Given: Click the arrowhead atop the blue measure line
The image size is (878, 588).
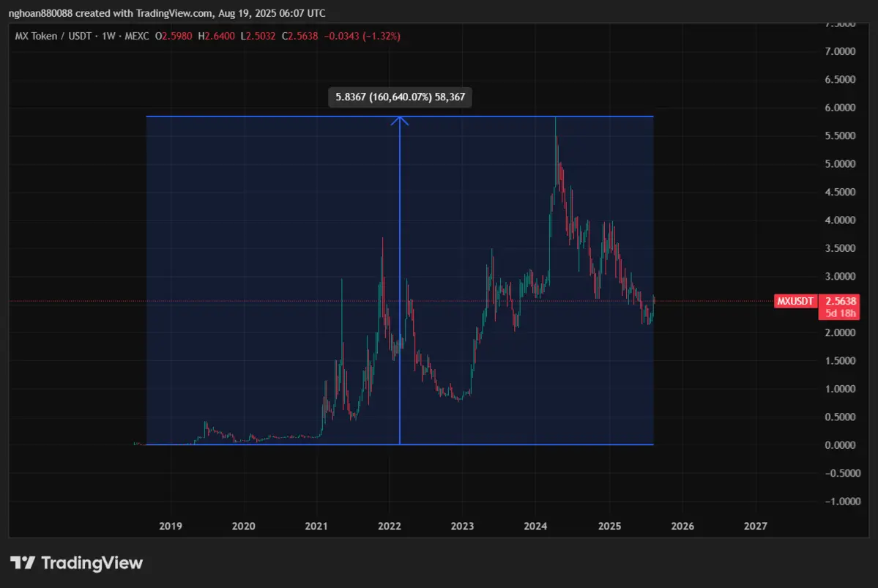Looking at the screenshot, I should tap(400, 120).
